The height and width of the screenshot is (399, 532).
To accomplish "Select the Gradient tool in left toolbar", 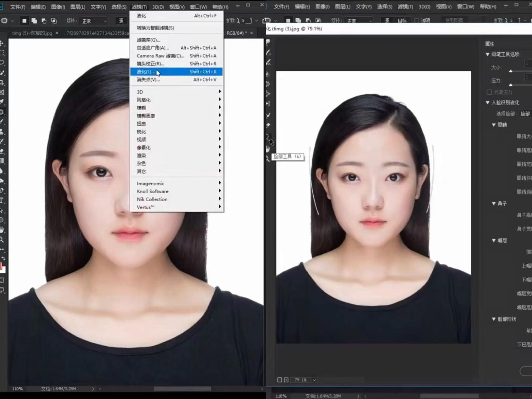I will click(x=2, y=161).
